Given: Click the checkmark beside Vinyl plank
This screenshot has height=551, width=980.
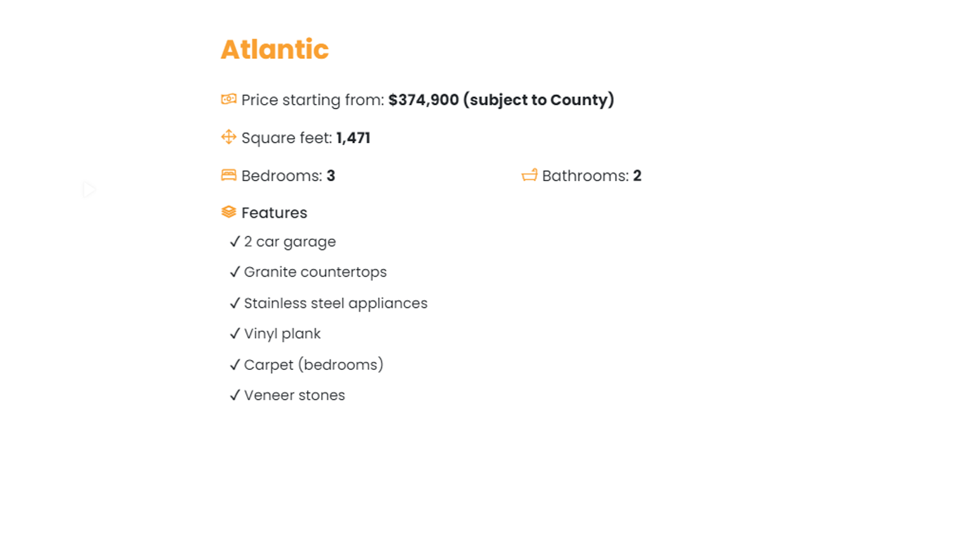Looking at the screenshot, I should [x=235, y=334].
